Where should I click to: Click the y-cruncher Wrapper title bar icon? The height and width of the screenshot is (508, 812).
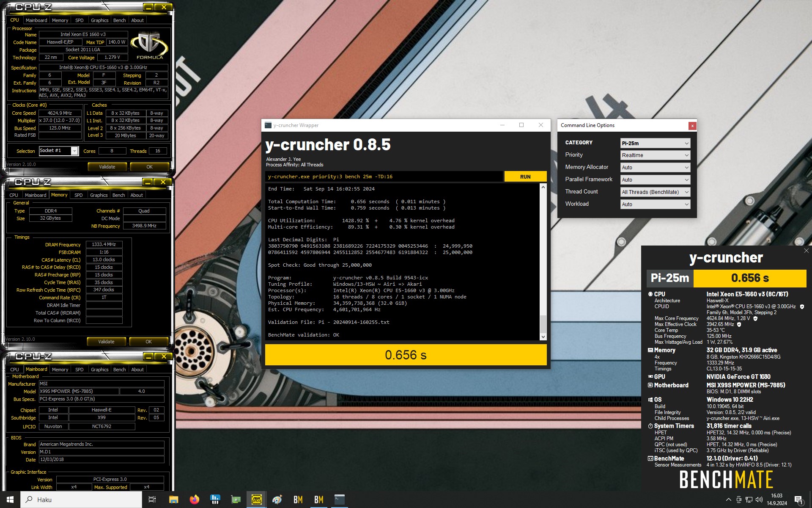click(268, 125)
